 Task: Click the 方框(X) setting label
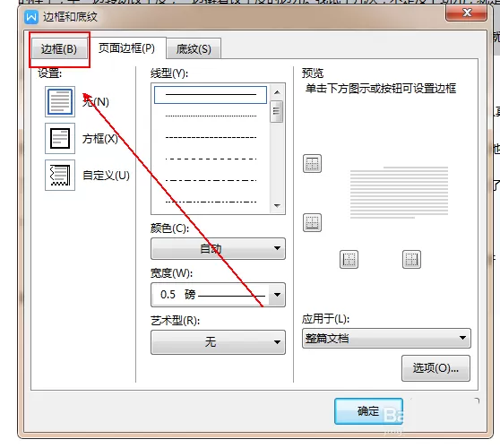(x=100, y=139)
